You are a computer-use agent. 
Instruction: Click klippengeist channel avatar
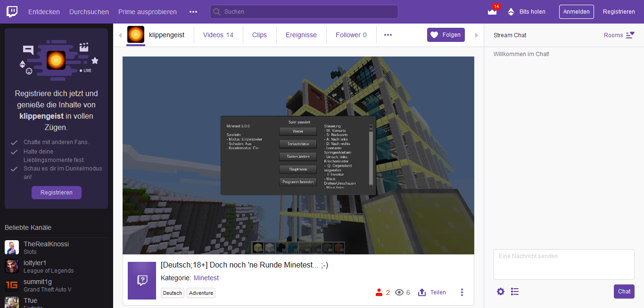point(136,35)
